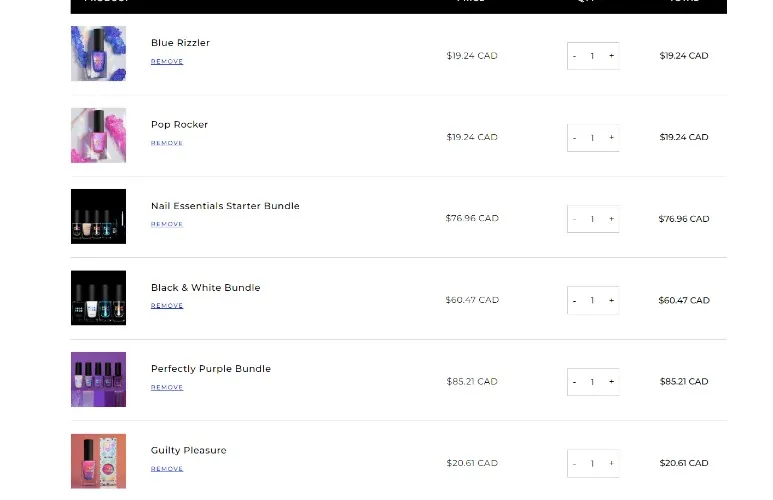The height and width of the screenshot is (500, 773).
Task: Click the Perfectly Purple Bundle title
Action: pos(210,369)
